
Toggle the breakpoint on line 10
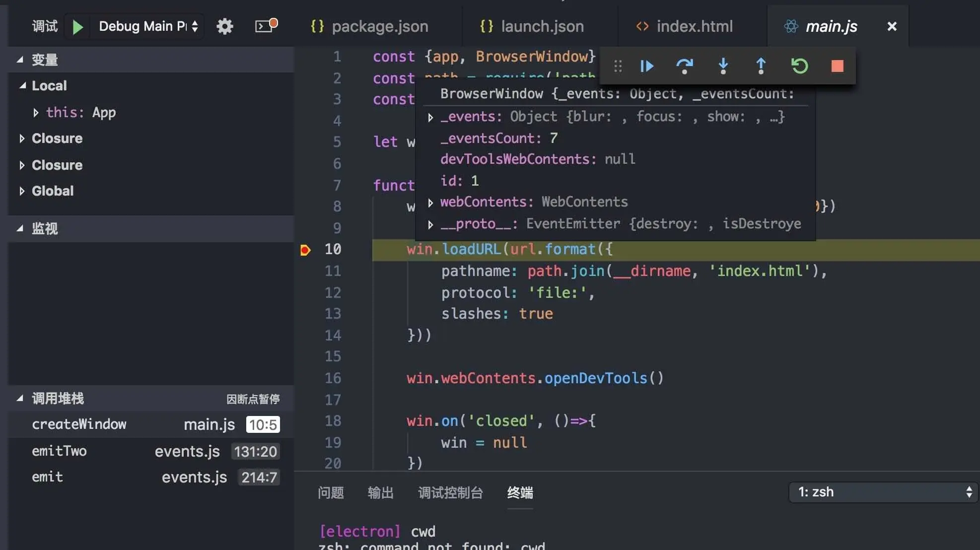point(305,250)
